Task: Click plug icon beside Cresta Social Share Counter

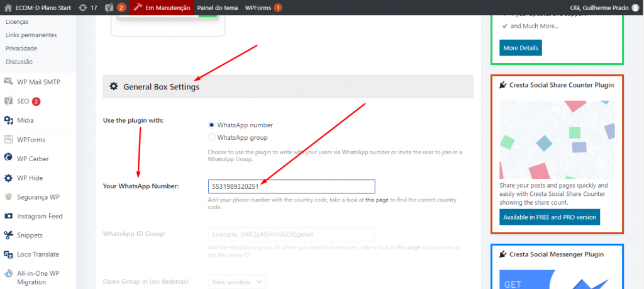Action: point(502,85)
